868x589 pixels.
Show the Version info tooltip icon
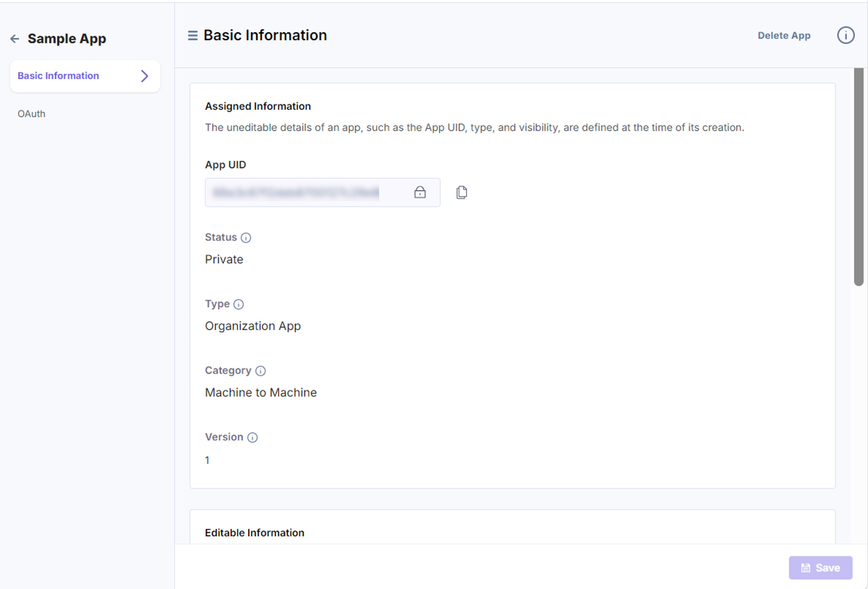point(252,437)
